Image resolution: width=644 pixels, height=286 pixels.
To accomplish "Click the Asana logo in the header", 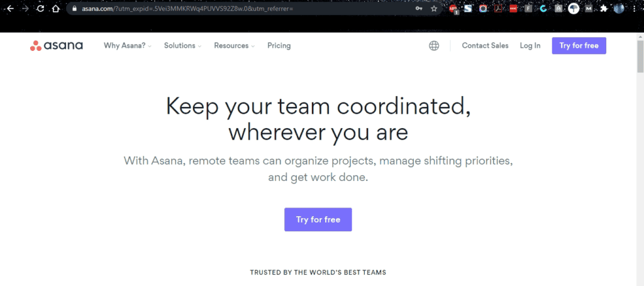I will tap(56, 46).
